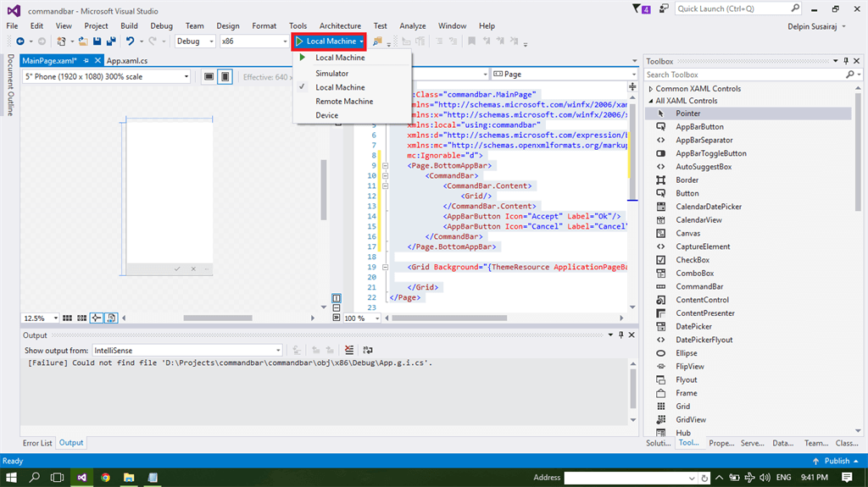Screen dimensions: 868x487
Task: Switch to the Error List tab
Action: click(x=37, y=442)
